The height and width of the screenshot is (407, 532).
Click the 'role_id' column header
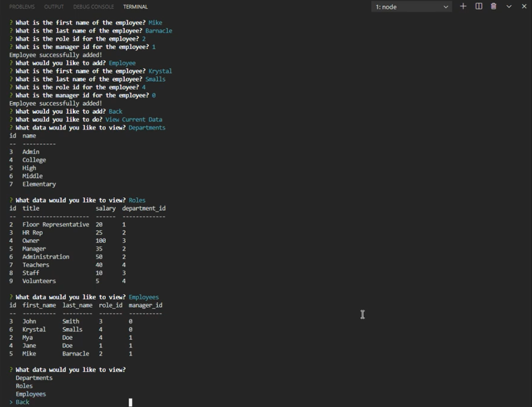pos(110,305)
